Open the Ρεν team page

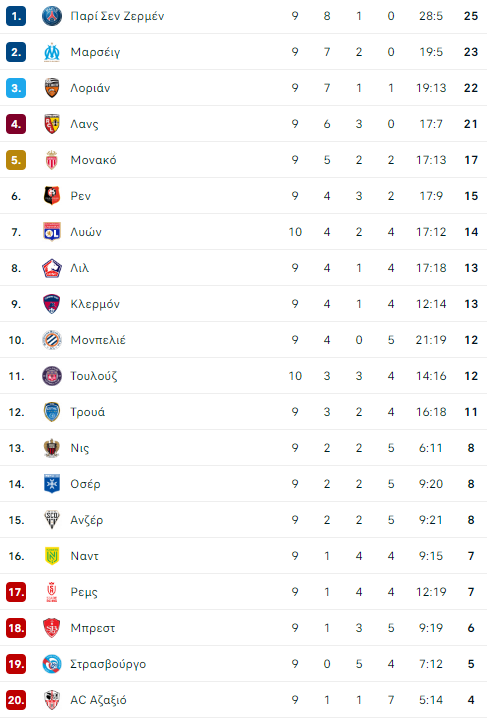click(x=81, y=196)
